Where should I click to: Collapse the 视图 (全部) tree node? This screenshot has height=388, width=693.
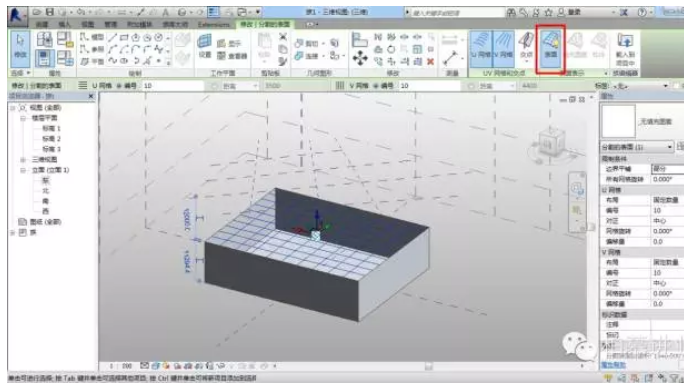click(13, 108)
